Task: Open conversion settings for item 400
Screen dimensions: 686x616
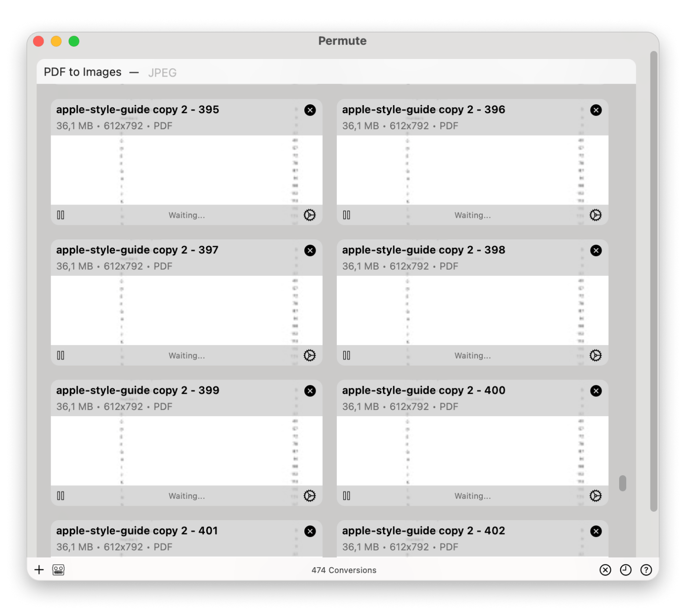Action: 595,495
